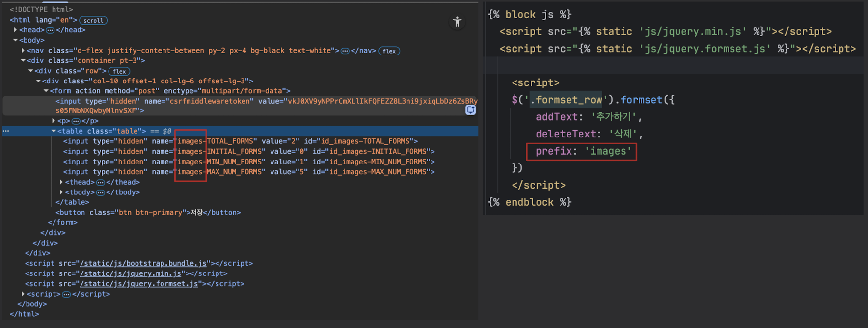Click the scroll badge next to html tag
The height and width of the screenshot is (328, 868).
pos(93,21)
